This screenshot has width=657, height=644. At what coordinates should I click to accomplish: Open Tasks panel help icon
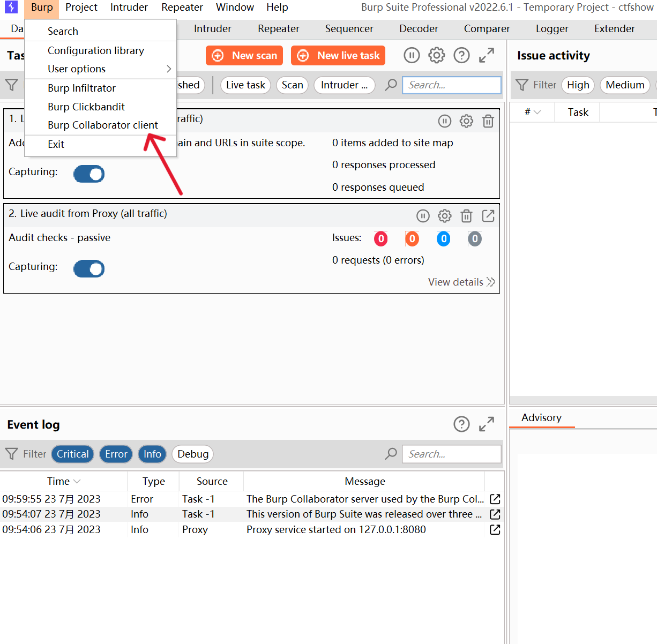(x=461, y=55)
